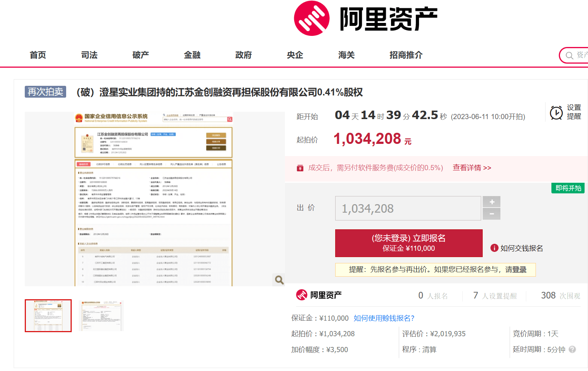Open the 政府 navigation tab

244,55
